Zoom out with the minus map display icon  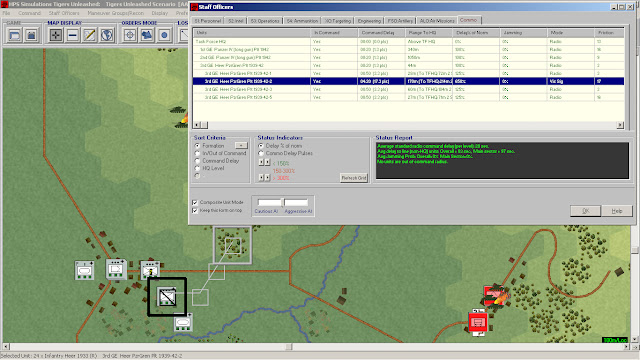(x=73, y=35)
